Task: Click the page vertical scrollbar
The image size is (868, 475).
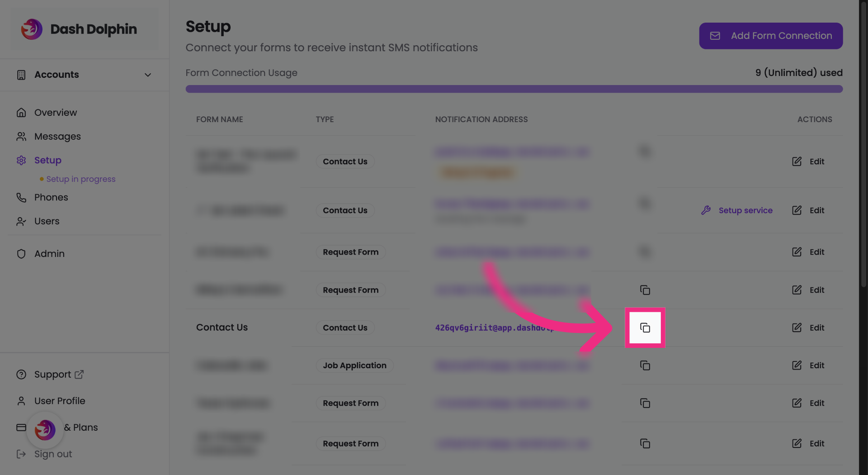Action: click(x=863, y=145)
